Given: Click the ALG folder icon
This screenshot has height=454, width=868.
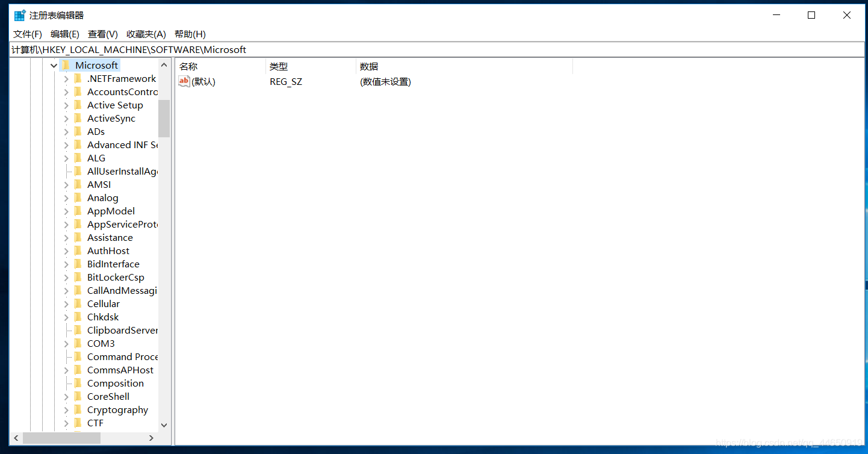Looking at the screenshot, I should 78,158.
